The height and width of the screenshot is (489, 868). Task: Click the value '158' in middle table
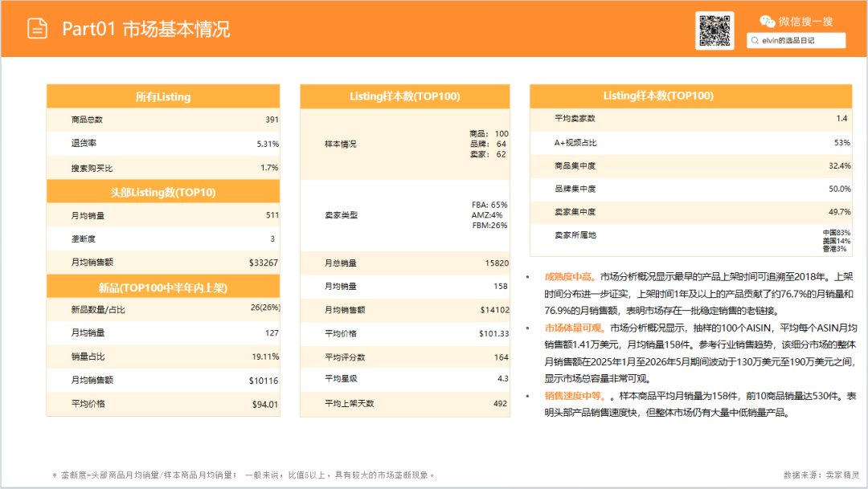501,287
